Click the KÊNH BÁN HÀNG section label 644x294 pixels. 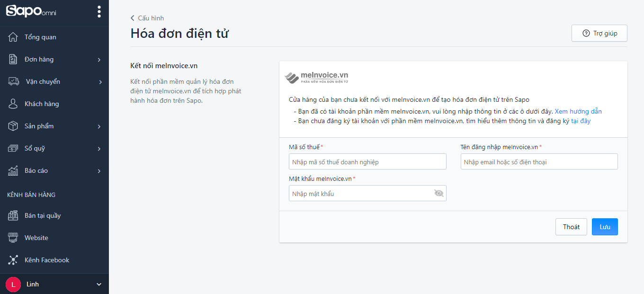[x=31, y=195]
